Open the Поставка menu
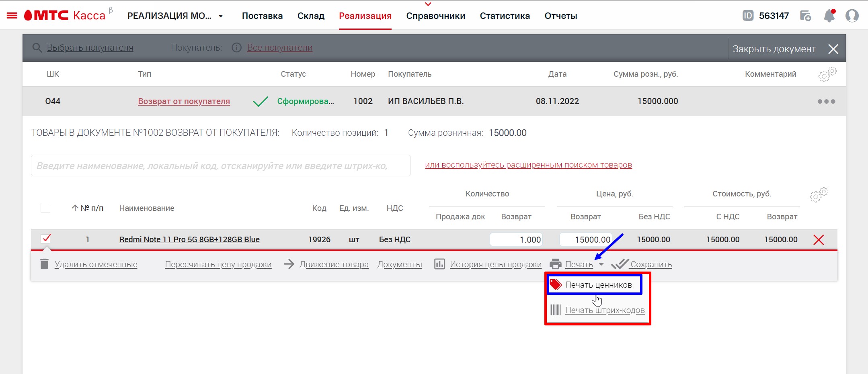 coord(262,16)
